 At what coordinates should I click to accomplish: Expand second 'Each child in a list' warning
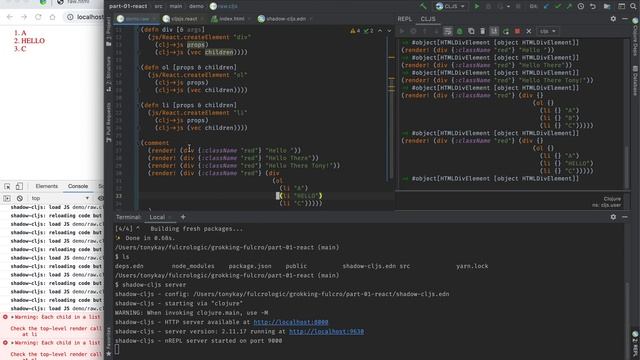coord(13,343)
